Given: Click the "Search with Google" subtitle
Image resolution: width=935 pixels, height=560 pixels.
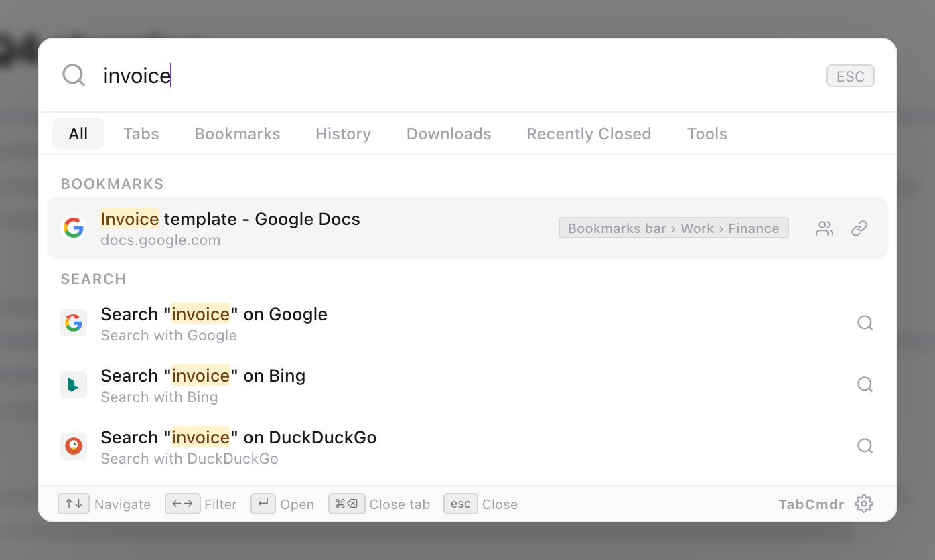Looking at the screenshot, I should (x=169, y=335).
